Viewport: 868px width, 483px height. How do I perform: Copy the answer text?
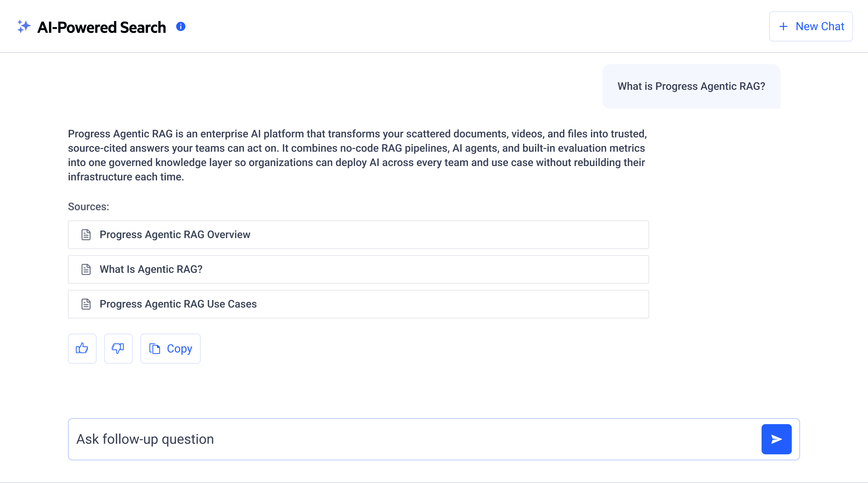coord(171,348)
